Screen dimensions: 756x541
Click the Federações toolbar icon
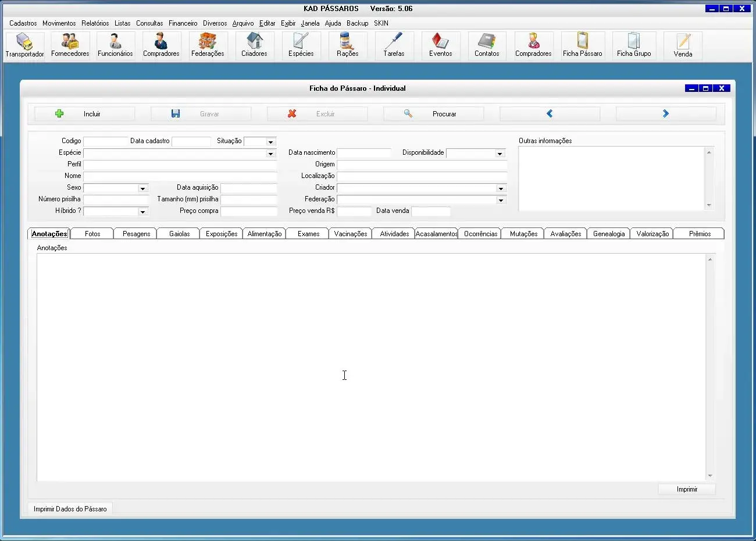click(x=208, y=45)
